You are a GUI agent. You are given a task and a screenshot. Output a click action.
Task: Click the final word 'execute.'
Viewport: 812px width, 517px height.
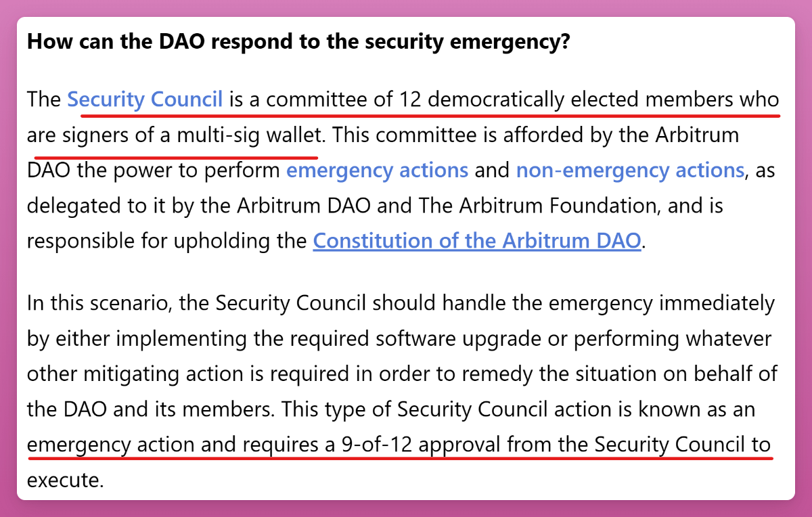[x=65, y=480]
